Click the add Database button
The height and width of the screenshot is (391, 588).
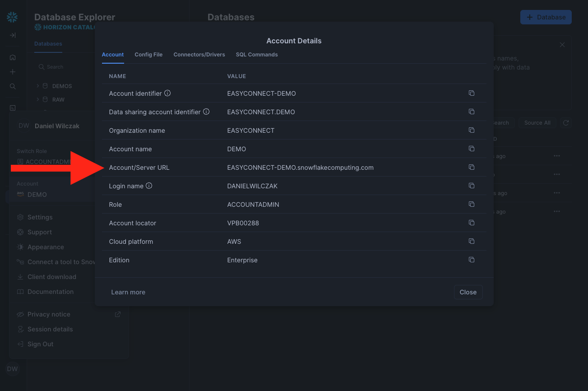tap(546, 17)
